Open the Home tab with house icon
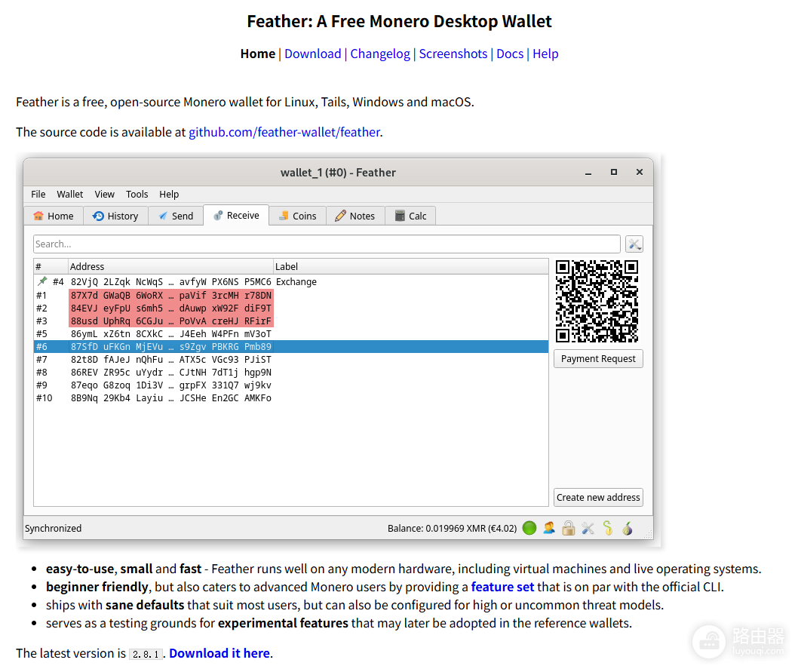The image size is (798, 672). pyautogui.click(x=54, y=216)
